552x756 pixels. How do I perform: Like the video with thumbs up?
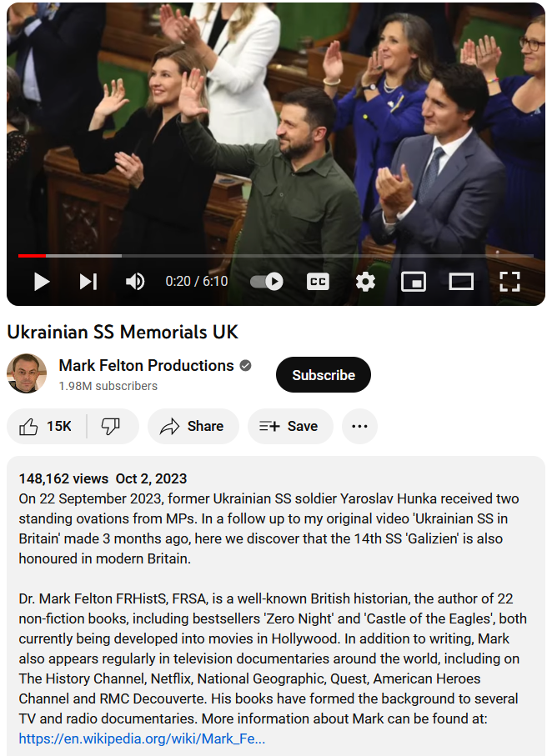point(47,427)
